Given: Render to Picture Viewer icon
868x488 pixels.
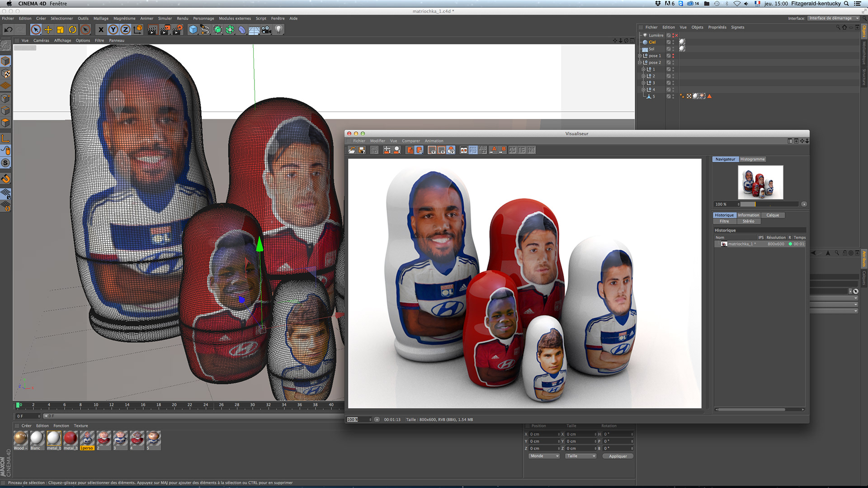Looking at the screenshot, I should [165, 30].
